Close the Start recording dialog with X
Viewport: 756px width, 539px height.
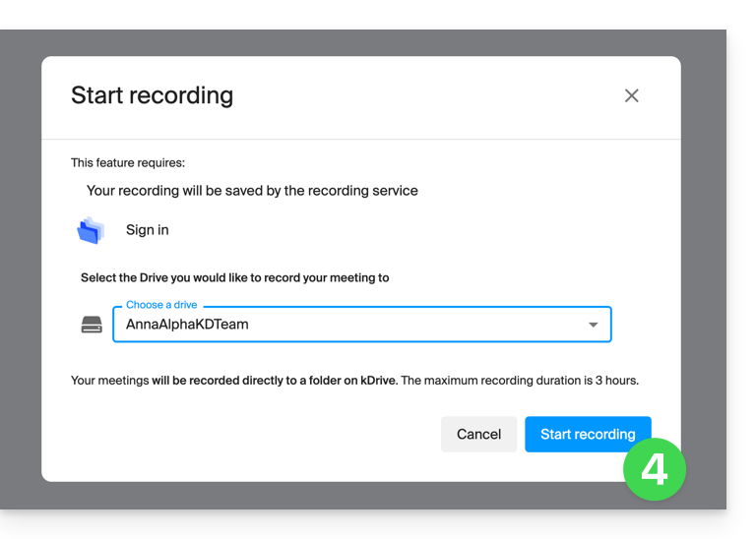[x=632, y=95]
